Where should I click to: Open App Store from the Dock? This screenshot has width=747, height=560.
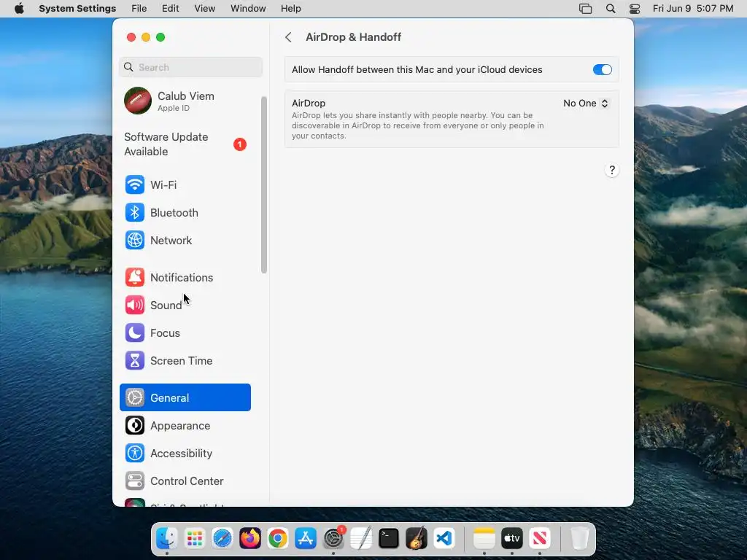[x=306, y=539]
